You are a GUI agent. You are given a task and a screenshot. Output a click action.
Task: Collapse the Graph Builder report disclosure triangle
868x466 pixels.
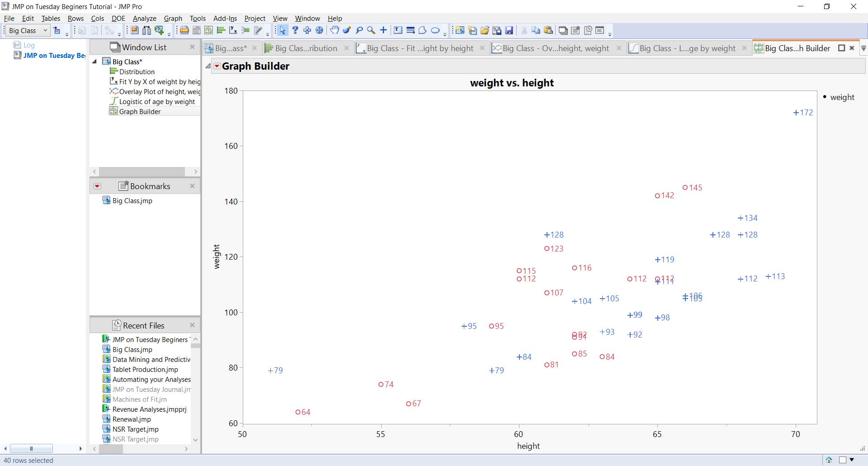(x=208, y=66)
